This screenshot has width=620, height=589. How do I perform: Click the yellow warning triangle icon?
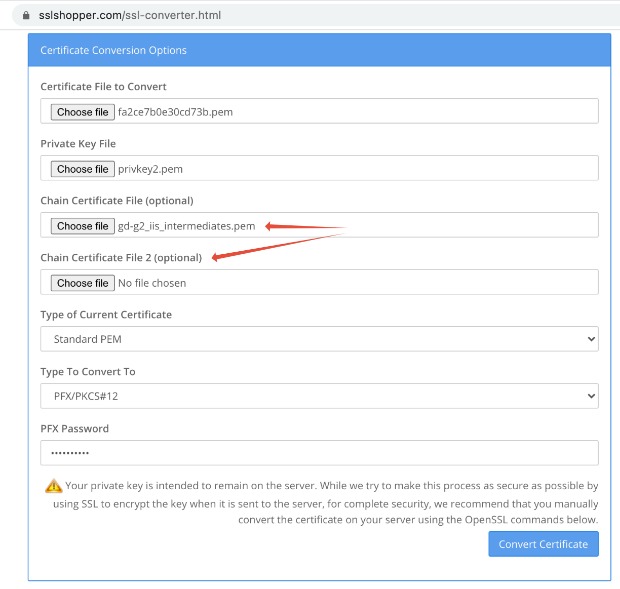(53, 486)
